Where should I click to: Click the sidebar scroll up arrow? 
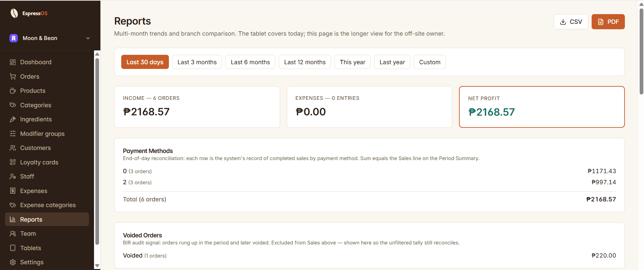coord(97,54)
